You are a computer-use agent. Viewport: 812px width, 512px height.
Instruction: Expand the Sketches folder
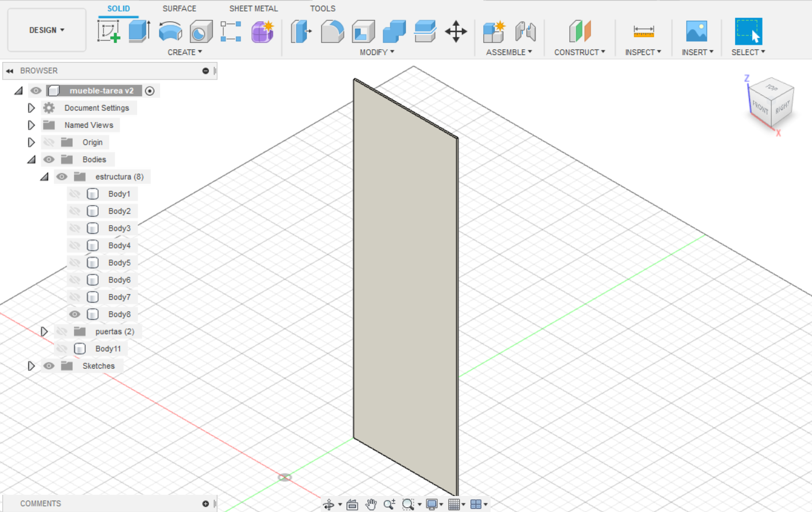32,366
